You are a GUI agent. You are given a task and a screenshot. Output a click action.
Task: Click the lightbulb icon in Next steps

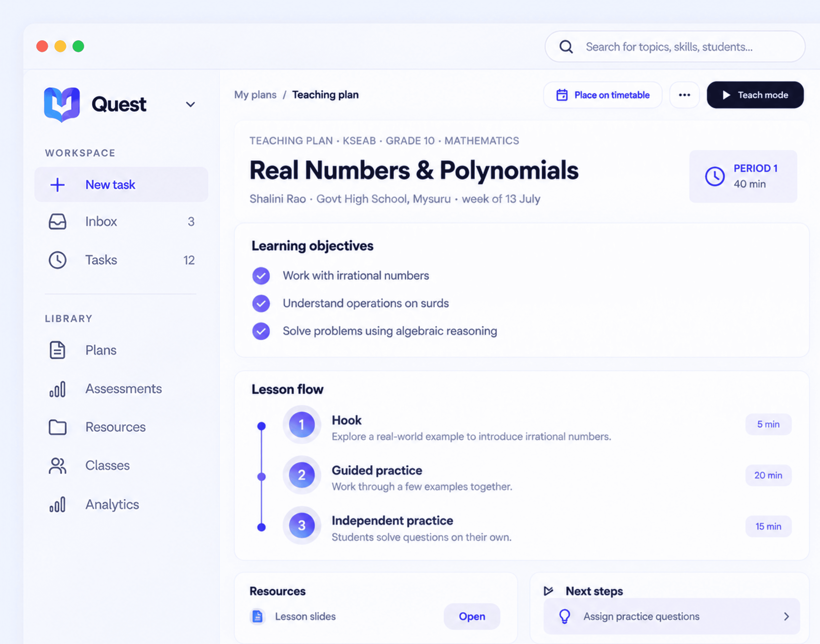click(565, 617)
